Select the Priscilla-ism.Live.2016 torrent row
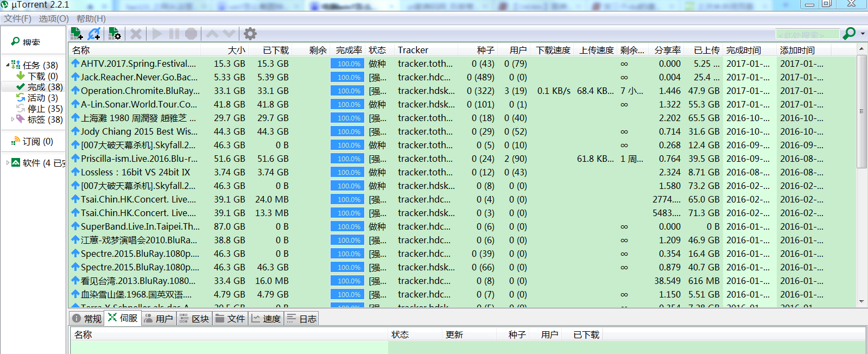The height and width of the screenshot is (354, 868). [462, 159]
